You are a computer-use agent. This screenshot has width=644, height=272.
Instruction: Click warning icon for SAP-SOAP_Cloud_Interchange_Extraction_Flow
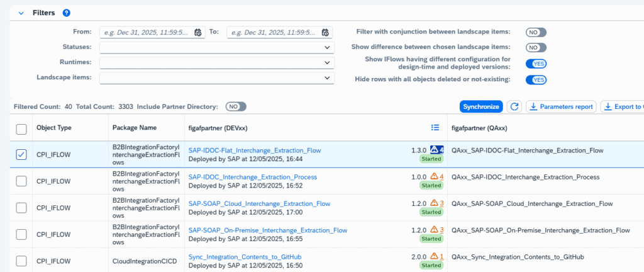pyautogui.click(x=435, y=203)
